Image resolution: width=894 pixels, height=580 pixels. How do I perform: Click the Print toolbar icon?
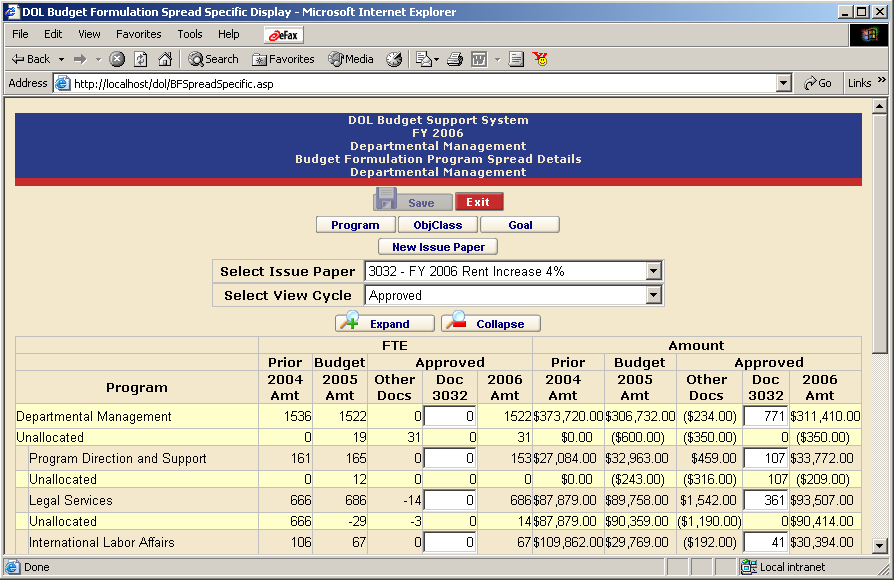[455, 59]
